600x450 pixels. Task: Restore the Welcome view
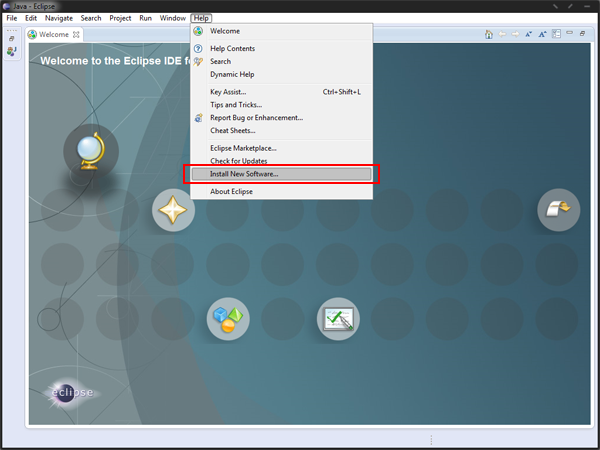[582, 33]
